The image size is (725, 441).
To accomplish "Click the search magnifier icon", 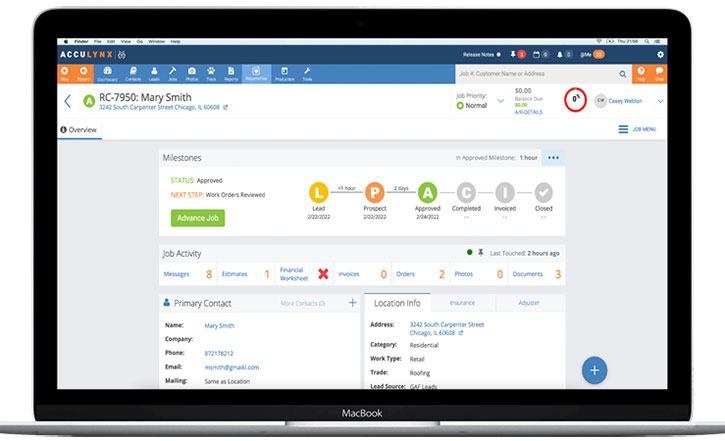I will (x=622, y=74).
